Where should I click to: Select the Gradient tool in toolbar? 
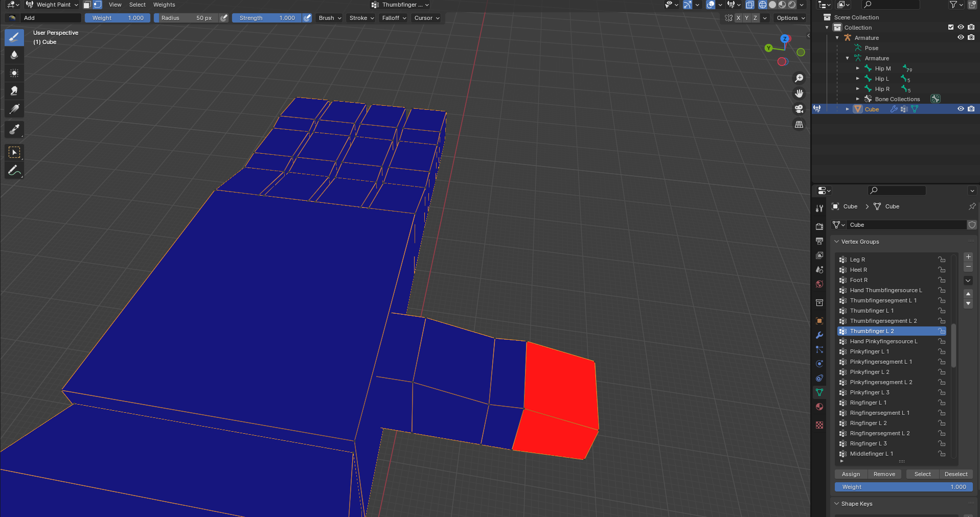pyautogui.click(x=14, y=109)
